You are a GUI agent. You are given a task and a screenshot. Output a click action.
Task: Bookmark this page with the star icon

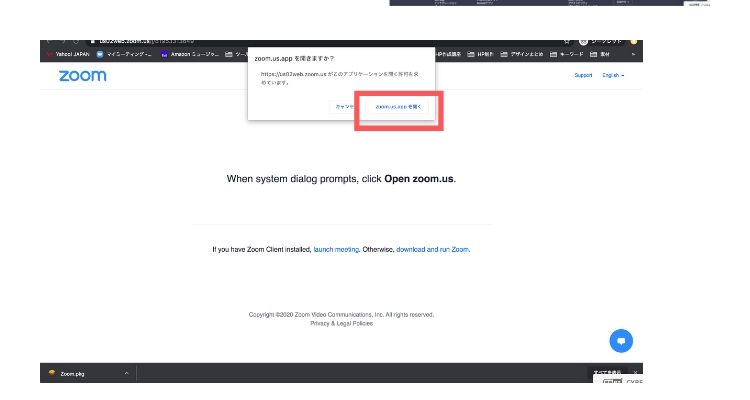pyautogui.click(x=567, y=42)
